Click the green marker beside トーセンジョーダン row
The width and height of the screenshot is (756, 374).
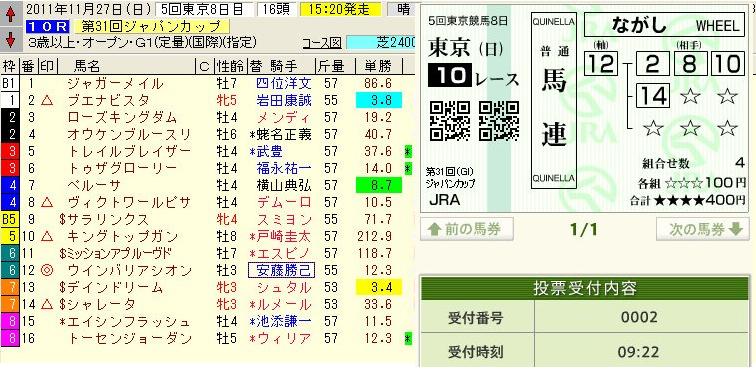pos(408,338)
